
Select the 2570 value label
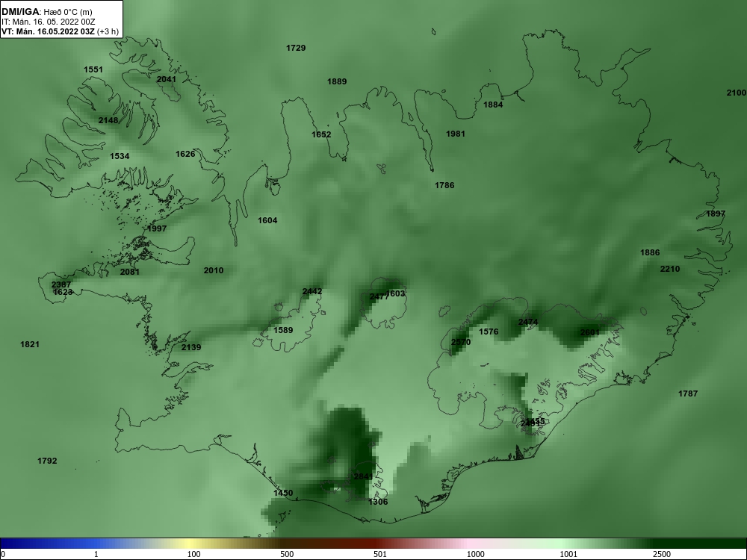point(461,342)
